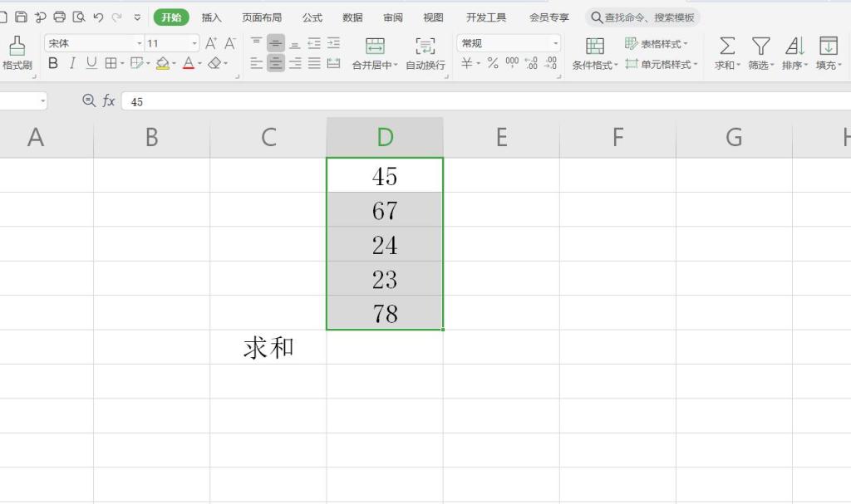Toggle italic formatting
The height and width of the screenshot is (504, 851).
[x=72, y=62]
